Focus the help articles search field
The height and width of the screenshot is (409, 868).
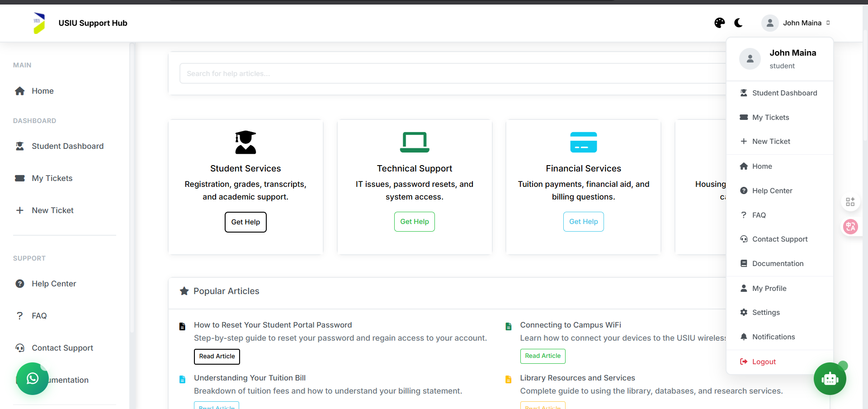coord(452,73)
